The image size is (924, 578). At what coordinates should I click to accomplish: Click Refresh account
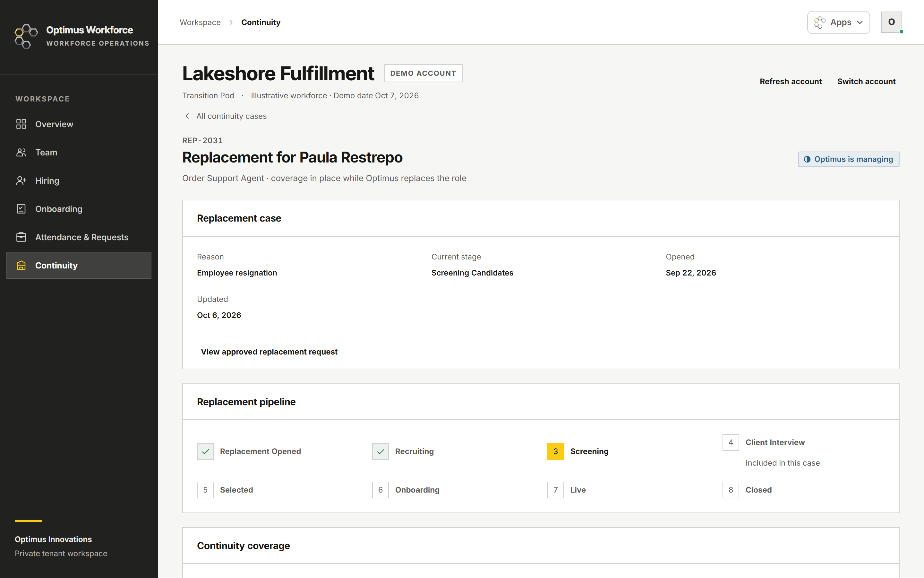click(x=791, y=82)
